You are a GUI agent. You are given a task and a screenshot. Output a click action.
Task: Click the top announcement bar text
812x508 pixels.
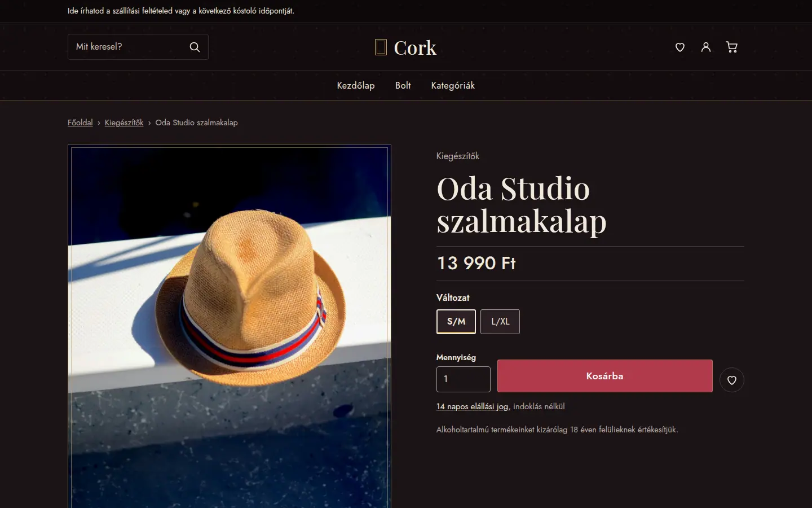[x=181, y=11]
